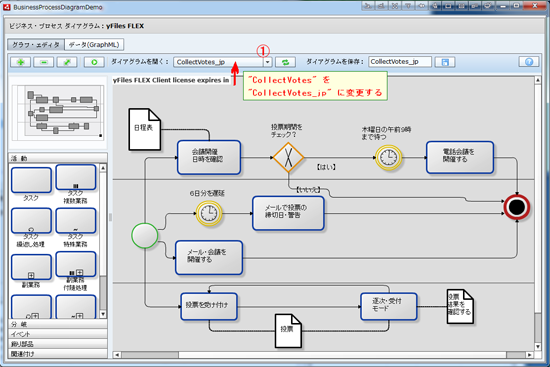
Task: Expand the イベント accordion section
Action: [58, 334]
